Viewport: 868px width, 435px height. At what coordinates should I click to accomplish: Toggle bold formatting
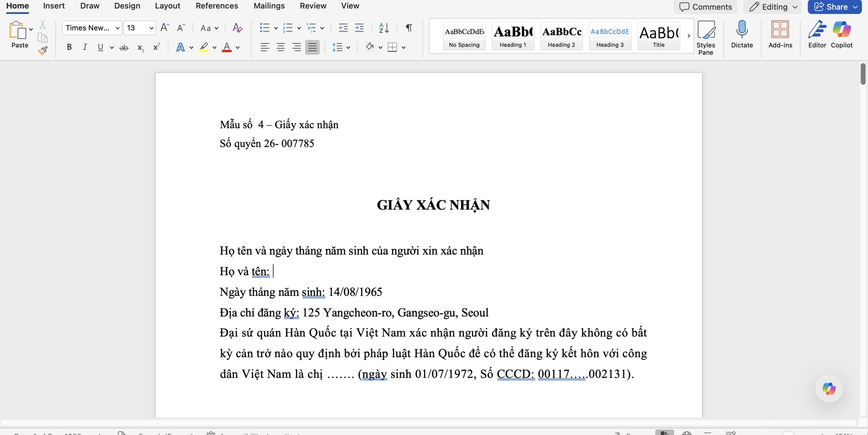click(69, 47)
